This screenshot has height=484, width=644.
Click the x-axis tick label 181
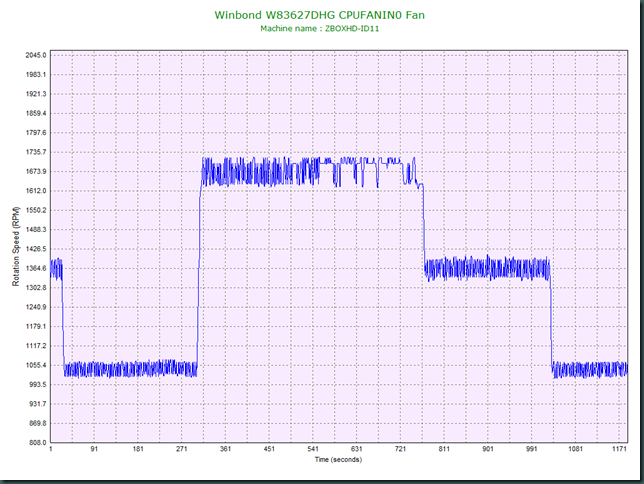(138, 449)
